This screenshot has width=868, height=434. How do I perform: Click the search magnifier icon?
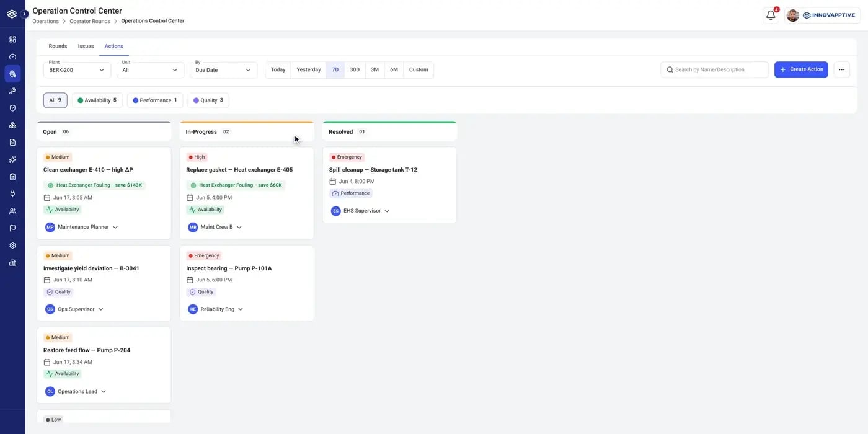pyautogui.click(x=670, y=69)
